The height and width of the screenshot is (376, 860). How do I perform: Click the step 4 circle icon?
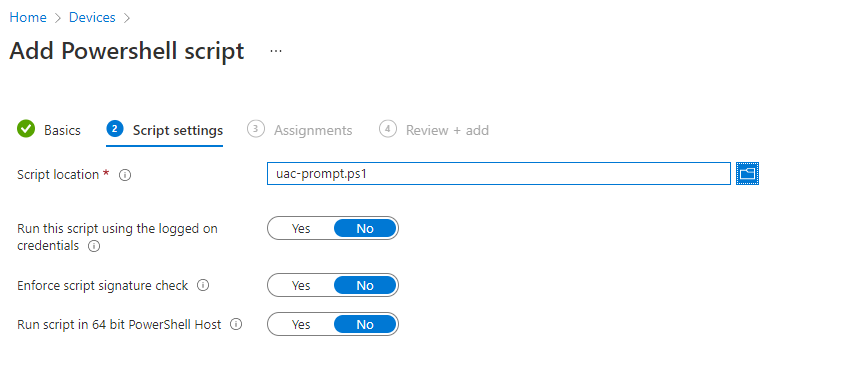(388, 129)
